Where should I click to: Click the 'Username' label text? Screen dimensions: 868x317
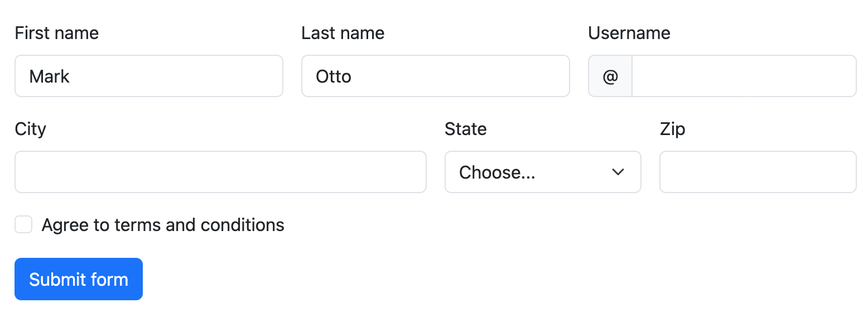(x=629, y=33)
